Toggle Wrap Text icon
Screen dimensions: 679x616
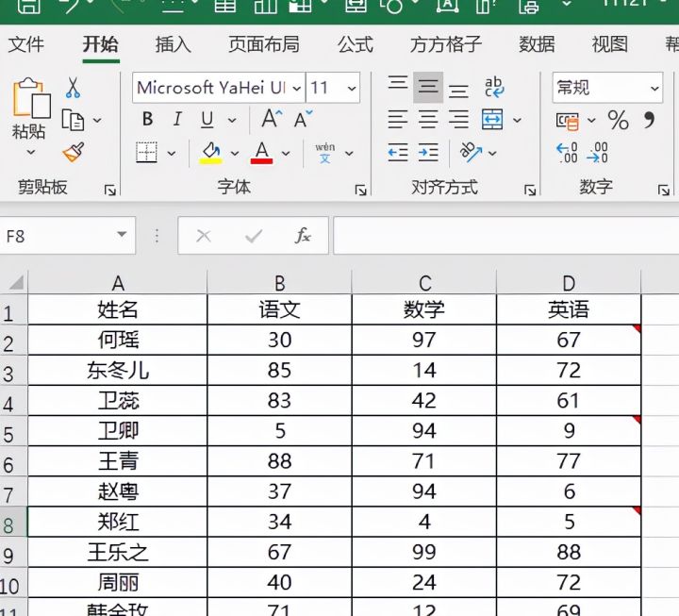click(494, 87)
